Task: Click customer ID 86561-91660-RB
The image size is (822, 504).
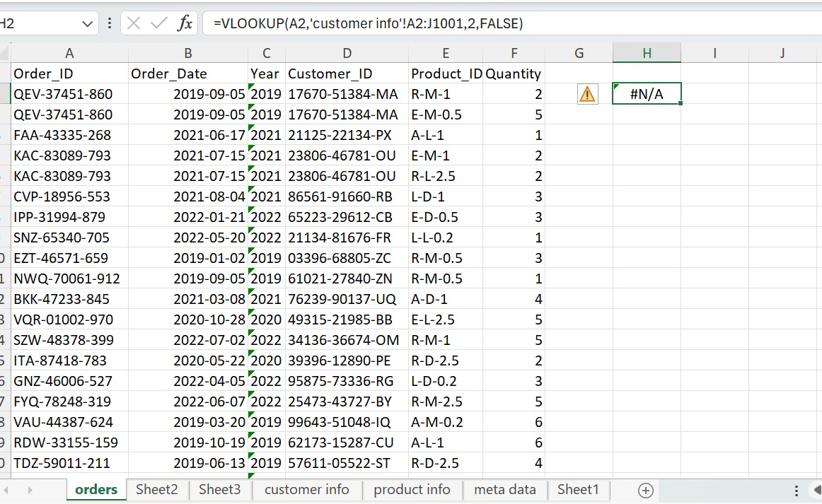Action: 347,197
